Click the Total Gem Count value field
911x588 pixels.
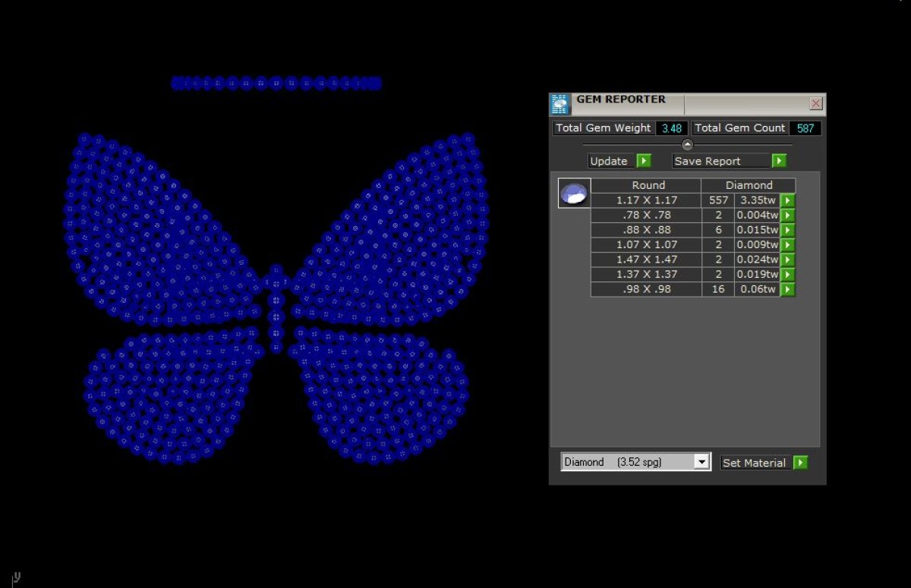(805, 128)
